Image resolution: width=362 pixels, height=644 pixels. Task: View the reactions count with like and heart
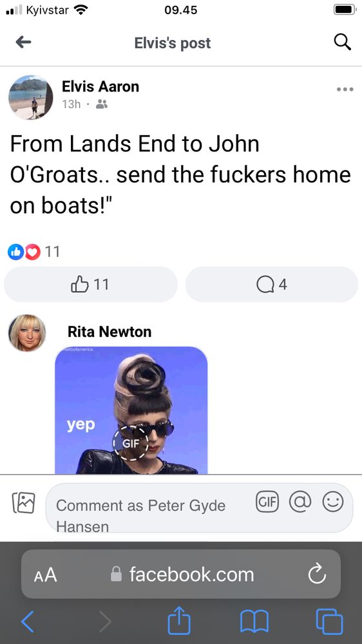click(33, 251)
